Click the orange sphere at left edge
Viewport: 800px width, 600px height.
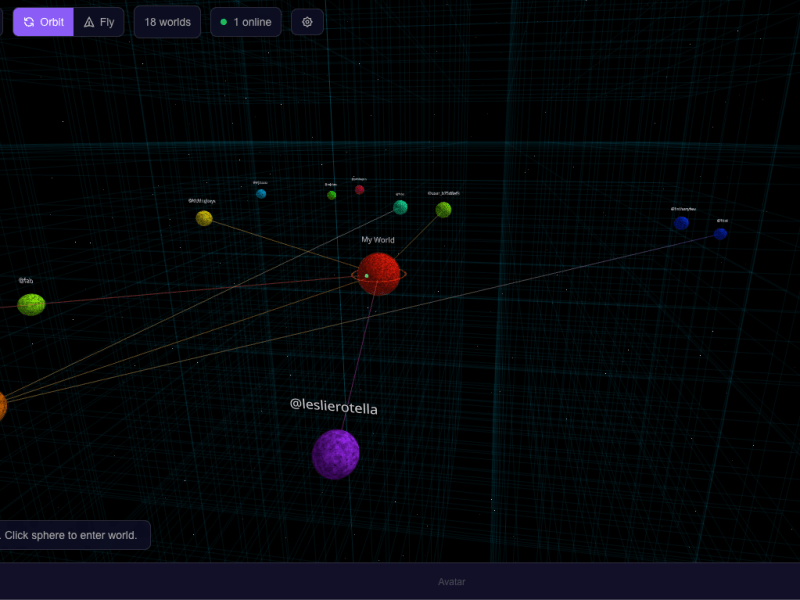pyautogui.click(x=1, y=406)
